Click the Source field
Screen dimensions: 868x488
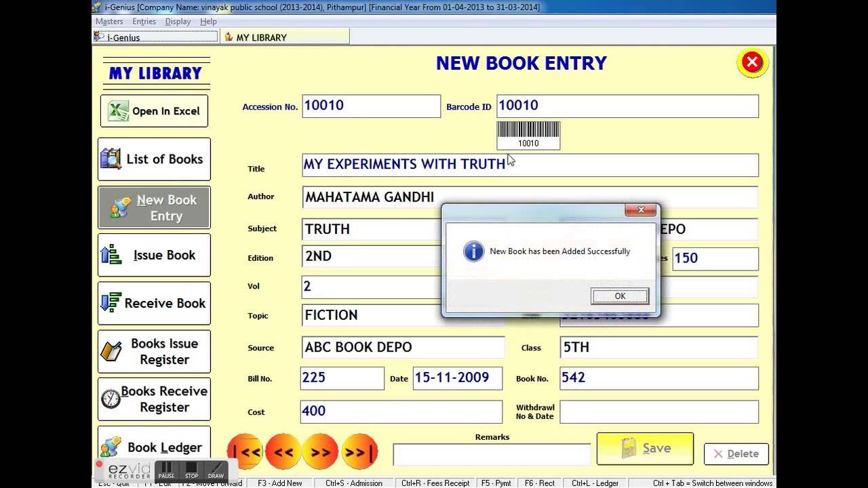click(x=403, y=347)
